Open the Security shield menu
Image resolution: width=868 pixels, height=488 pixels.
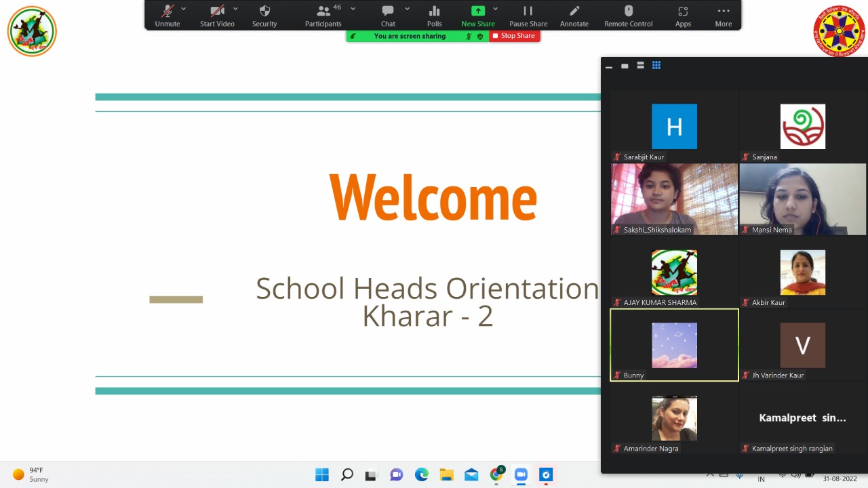[264, 15]
